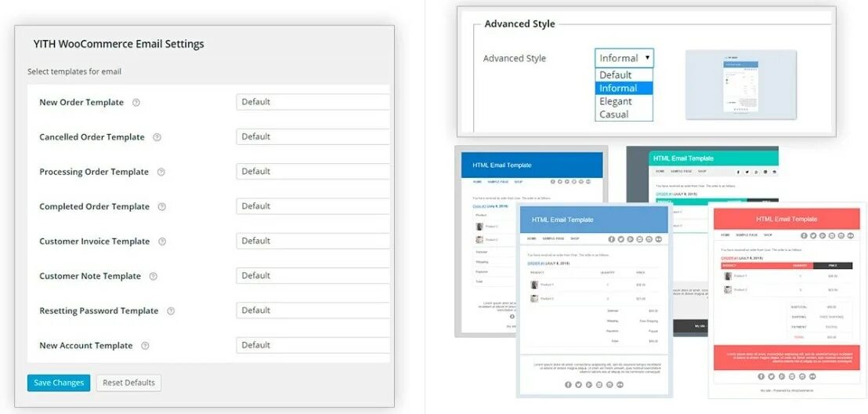Screen dimensions: 868x414
Task: Expand the New Account Template dropdown
Action: click(313, 345)
